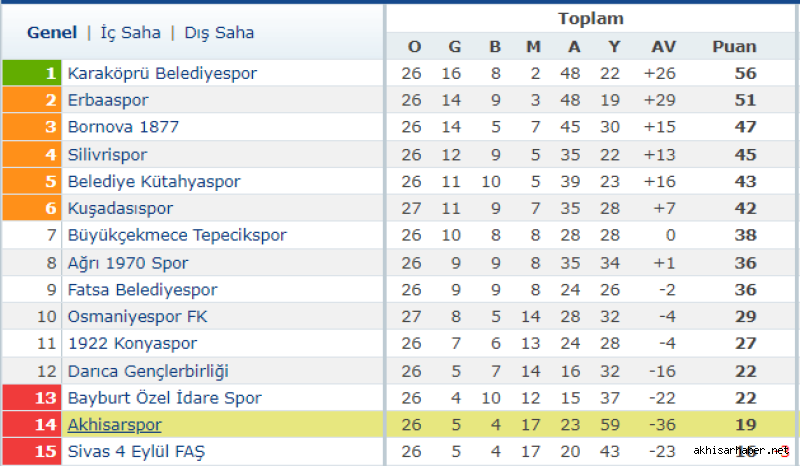Open the 1922 Konyaspor link
800x466 pixels.
coord(133,344)
